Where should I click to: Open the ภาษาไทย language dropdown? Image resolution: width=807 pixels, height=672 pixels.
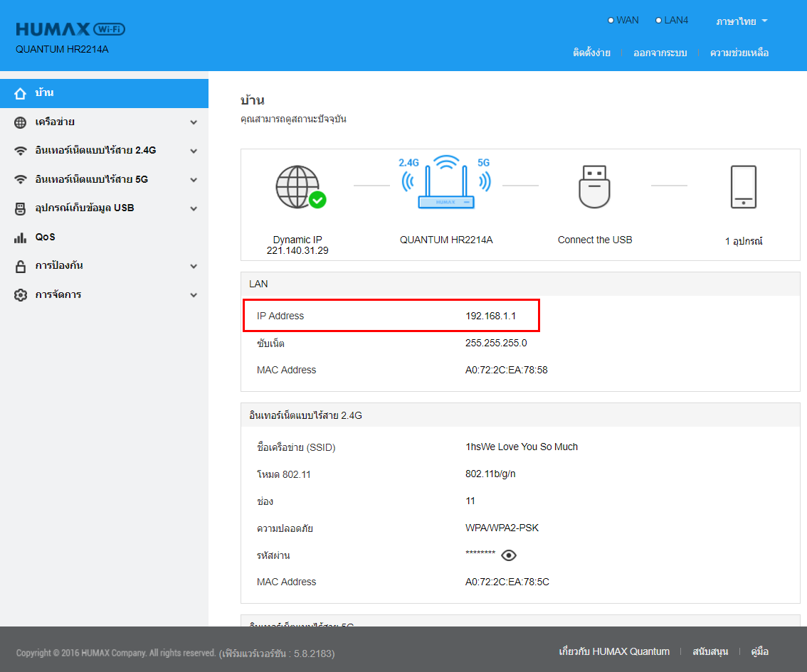tap(742, 21)
